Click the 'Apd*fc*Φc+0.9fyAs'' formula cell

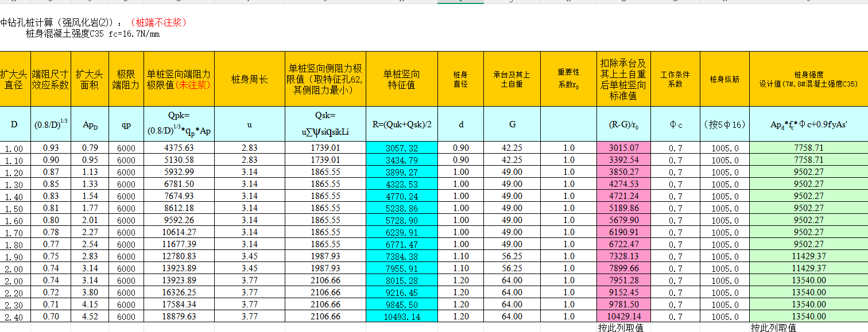click(x=808, y=124)
